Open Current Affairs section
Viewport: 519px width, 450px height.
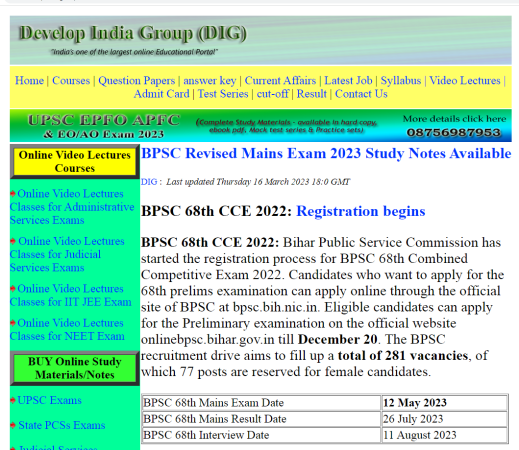click(x=280, y=80)
